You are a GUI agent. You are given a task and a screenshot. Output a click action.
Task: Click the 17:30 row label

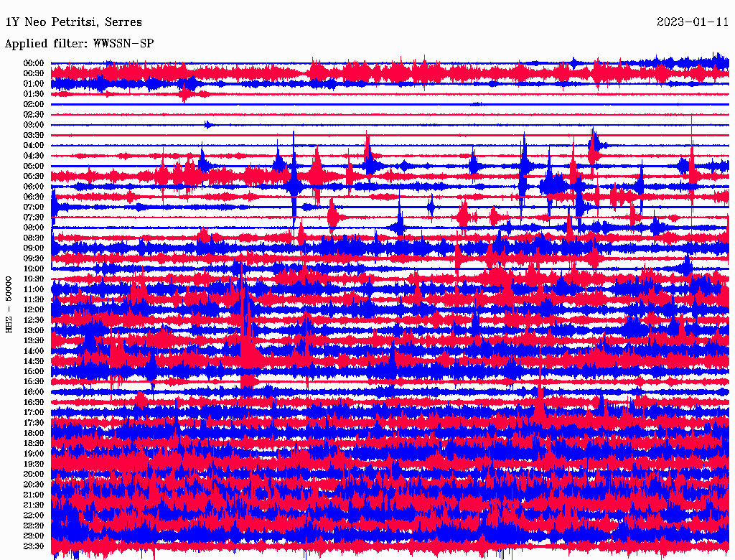click(34, 423)
